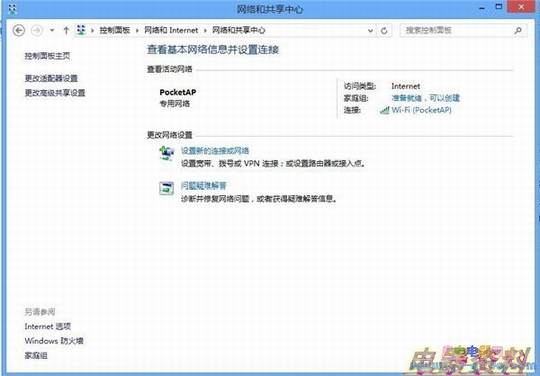Click the window icon in title bar
The height and width of the screenshot is (376, 540).
(x=12, y=9)
